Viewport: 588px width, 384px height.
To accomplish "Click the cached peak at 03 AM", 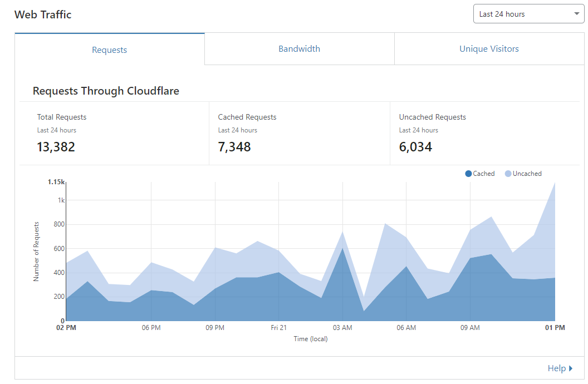I will [x=342, y=248].
